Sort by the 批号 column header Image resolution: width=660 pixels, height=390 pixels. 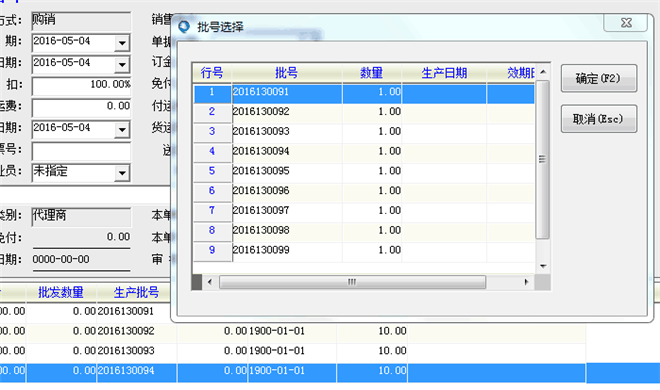(x=287, y=73)
